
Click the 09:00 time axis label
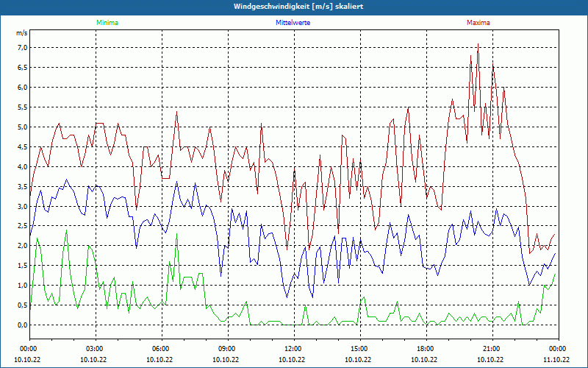[x=226, y=349]
